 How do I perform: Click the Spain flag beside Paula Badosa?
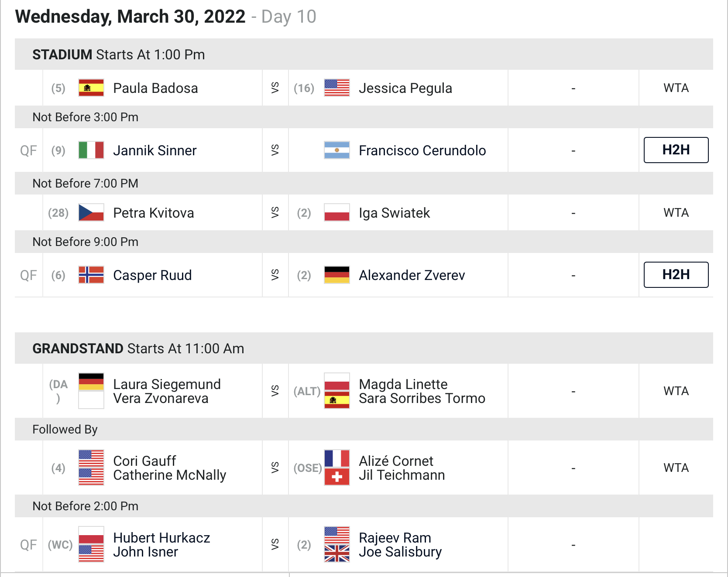(91, 88)
